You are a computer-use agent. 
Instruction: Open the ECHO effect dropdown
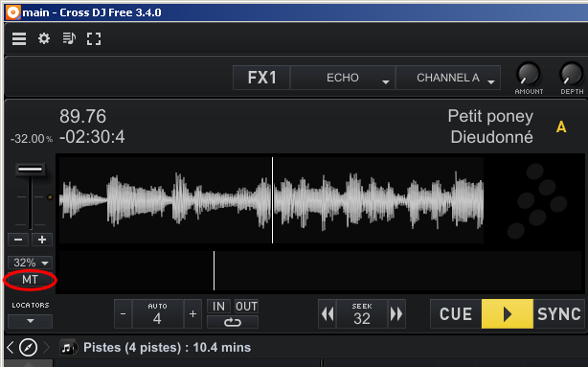pos(343,78)
